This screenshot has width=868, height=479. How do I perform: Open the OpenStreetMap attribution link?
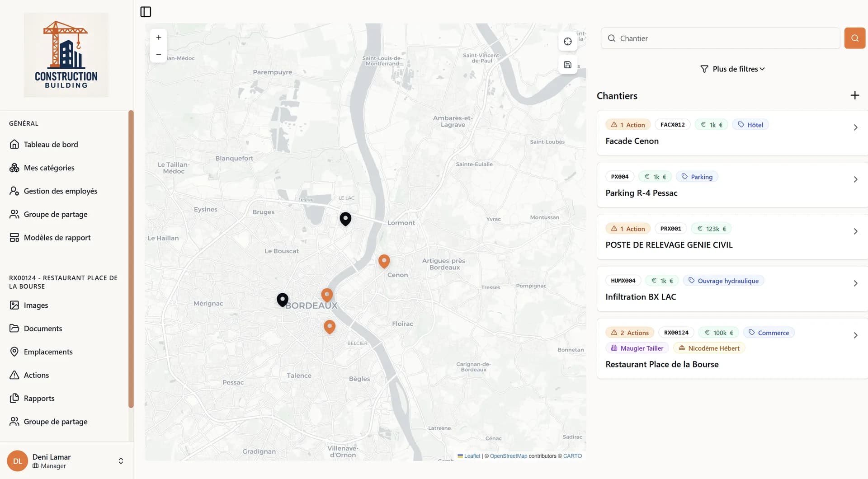pos(508,456)
